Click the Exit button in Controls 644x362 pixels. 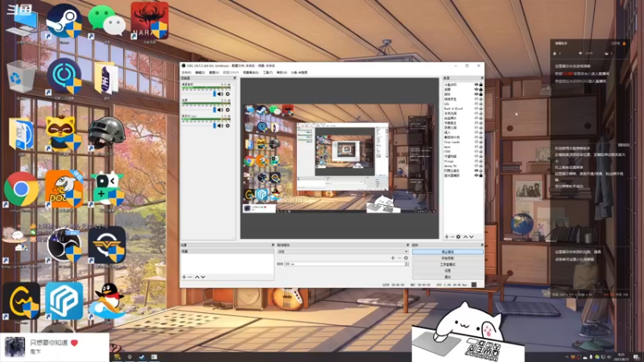pos(448,277)
